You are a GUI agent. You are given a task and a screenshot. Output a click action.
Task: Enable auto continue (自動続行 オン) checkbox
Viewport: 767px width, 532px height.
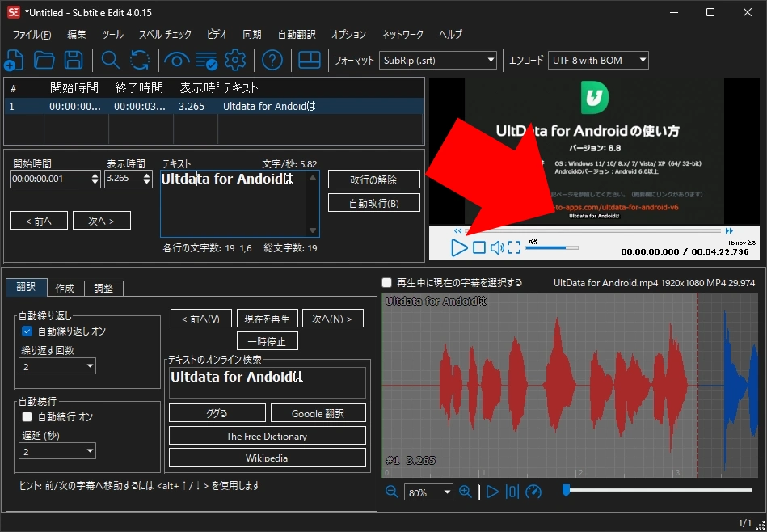coord(27,416)
